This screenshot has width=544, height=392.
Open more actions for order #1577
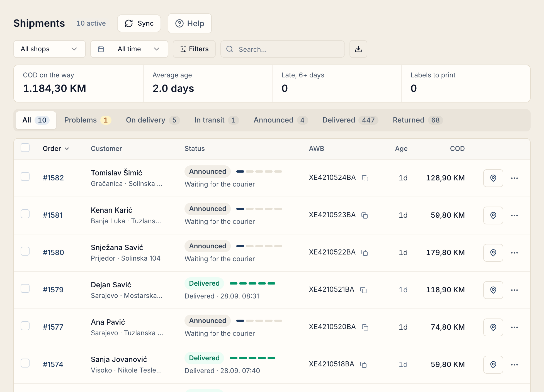514,327
